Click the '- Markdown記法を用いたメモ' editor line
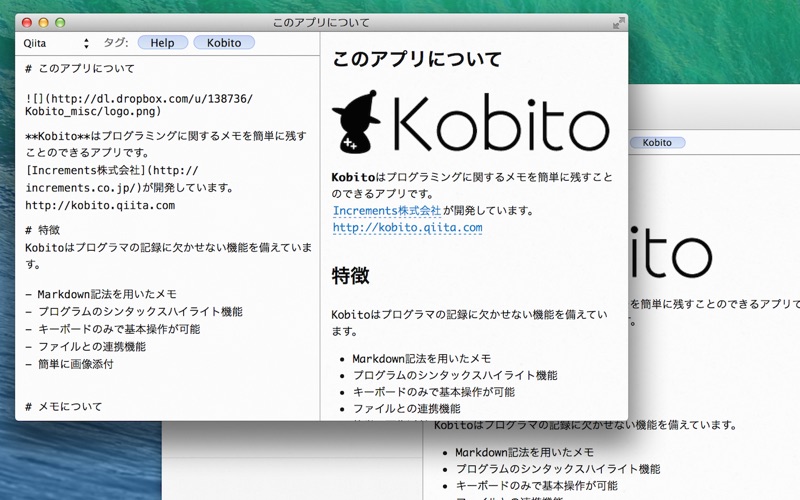 point(101,294)
